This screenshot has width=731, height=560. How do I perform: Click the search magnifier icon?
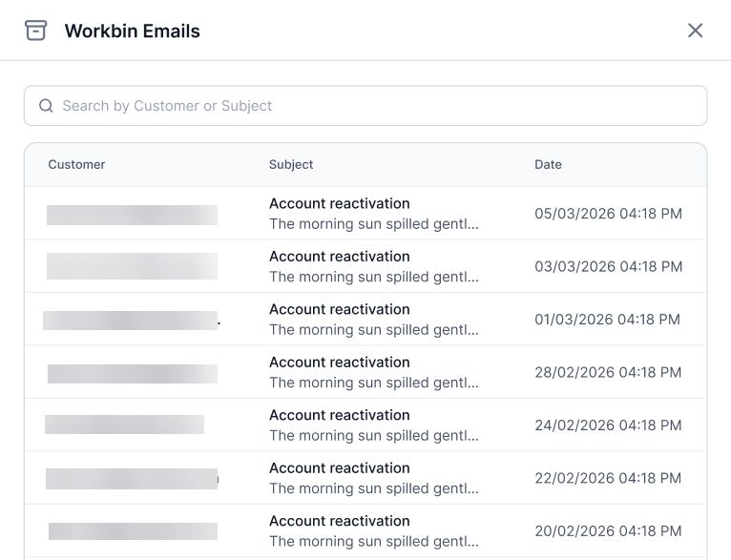point(46,106)
